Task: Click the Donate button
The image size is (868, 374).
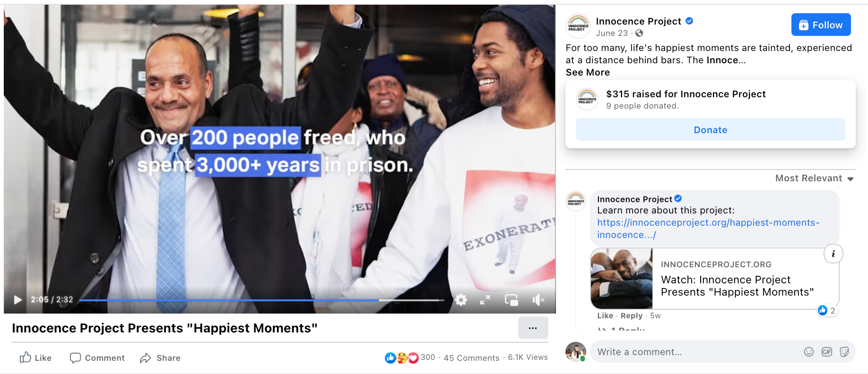Action: tap(710, 129)
